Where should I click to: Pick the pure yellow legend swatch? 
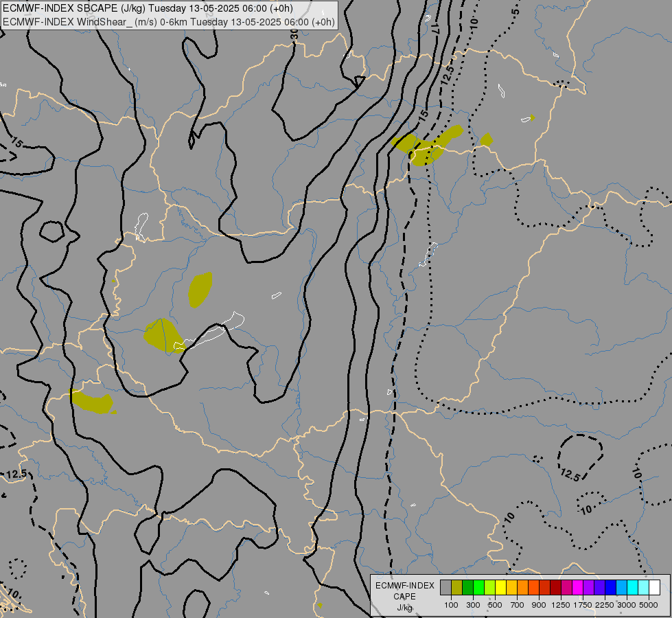[x=500, y=587]
